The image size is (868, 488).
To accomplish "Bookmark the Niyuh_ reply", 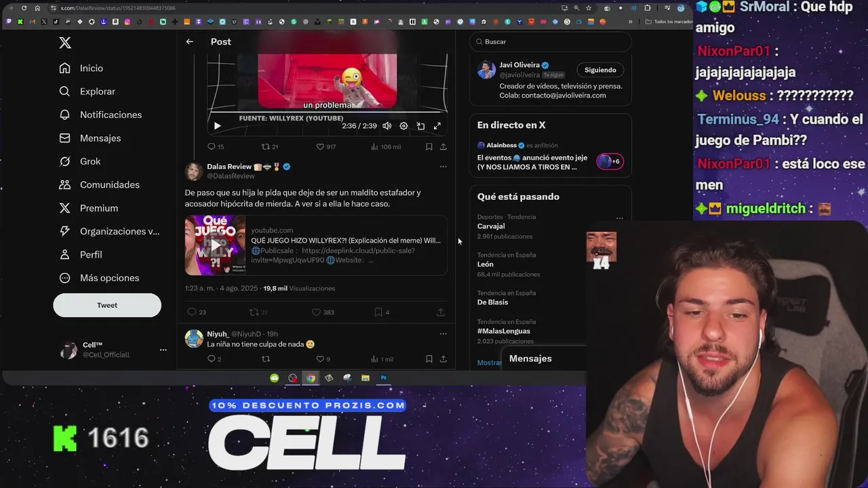I will [x=429, y=359].
